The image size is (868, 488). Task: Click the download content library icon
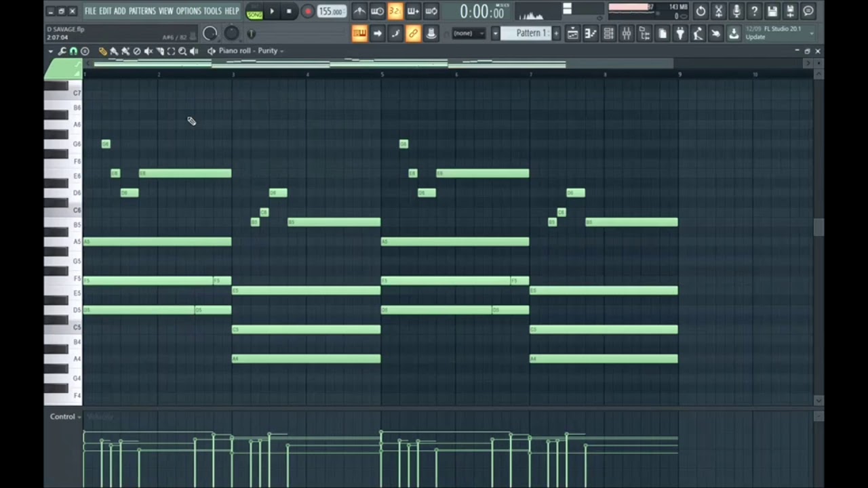click(x=734, y=33)
